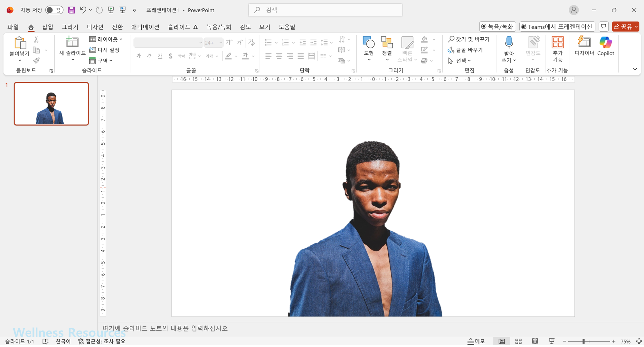644x347 pixels.
Task: Toggle Justify paragraph alignment
Action: click(301, 56)
